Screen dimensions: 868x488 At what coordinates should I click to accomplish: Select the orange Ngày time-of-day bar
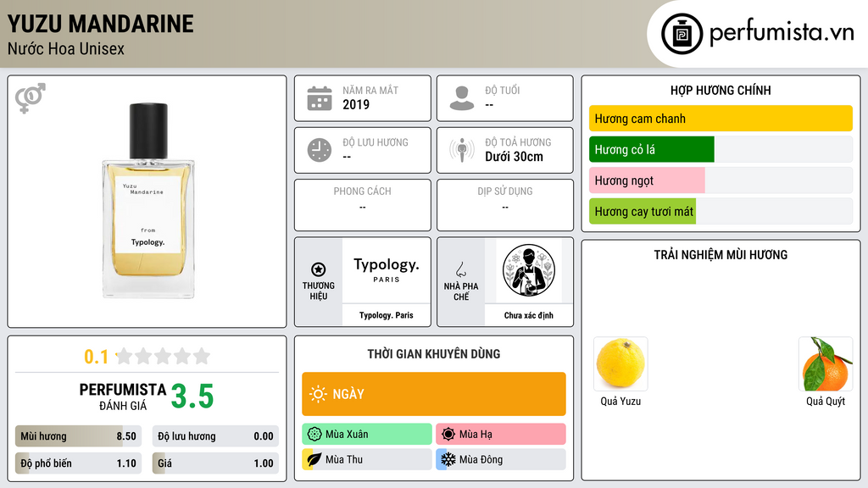[434, 394]
